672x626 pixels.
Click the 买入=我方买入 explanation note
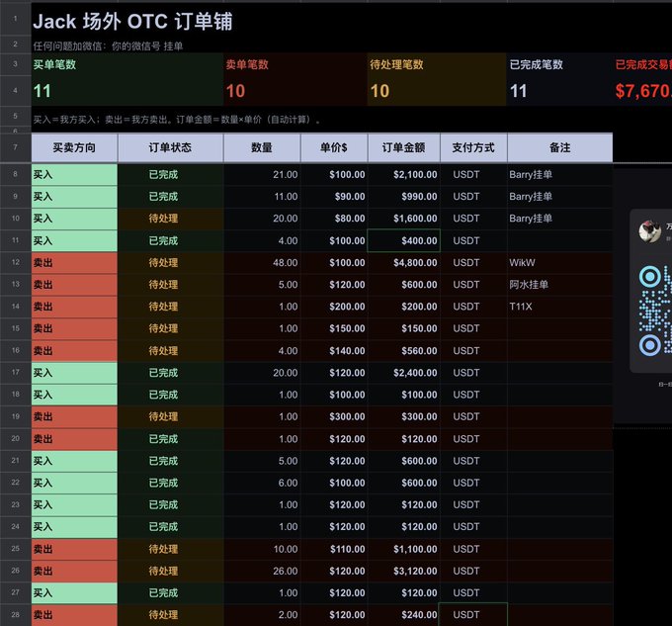click(x=177, y=120)
